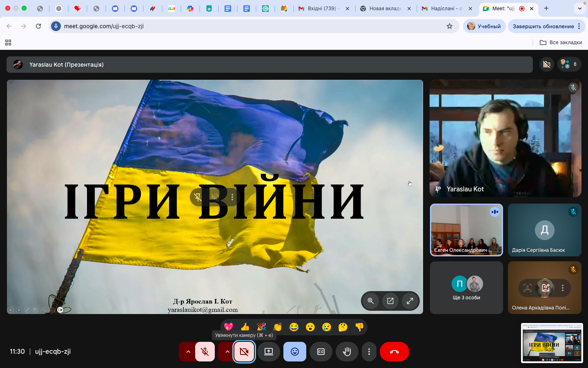Switch to the 'Новая вкладка' browser tab
The image size is (588, 368).
click(385, 9)
